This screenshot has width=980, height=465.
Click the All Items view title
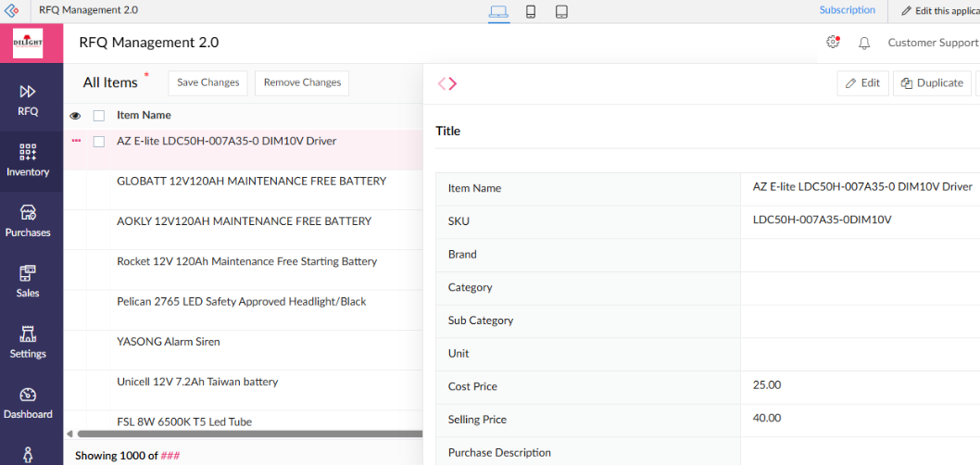tap(110, 82)
